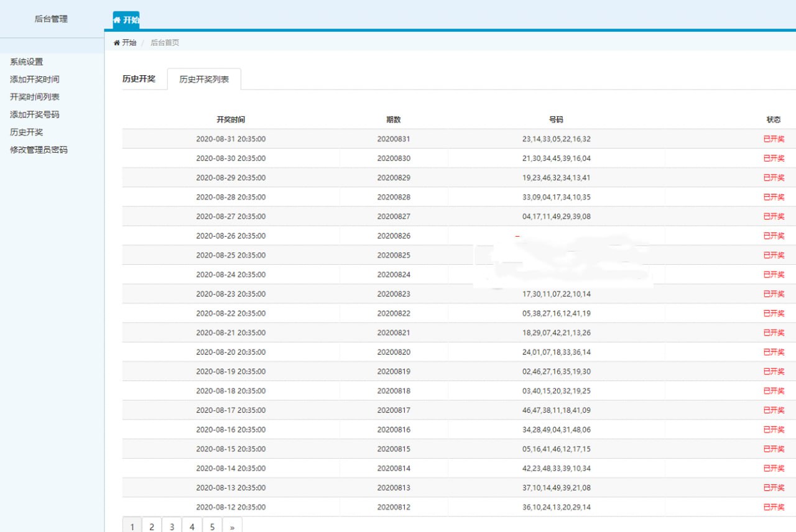This screenshot has height=532, width=796.
Task: Select the row for period 20200820
Action: [x=394, y=352]
